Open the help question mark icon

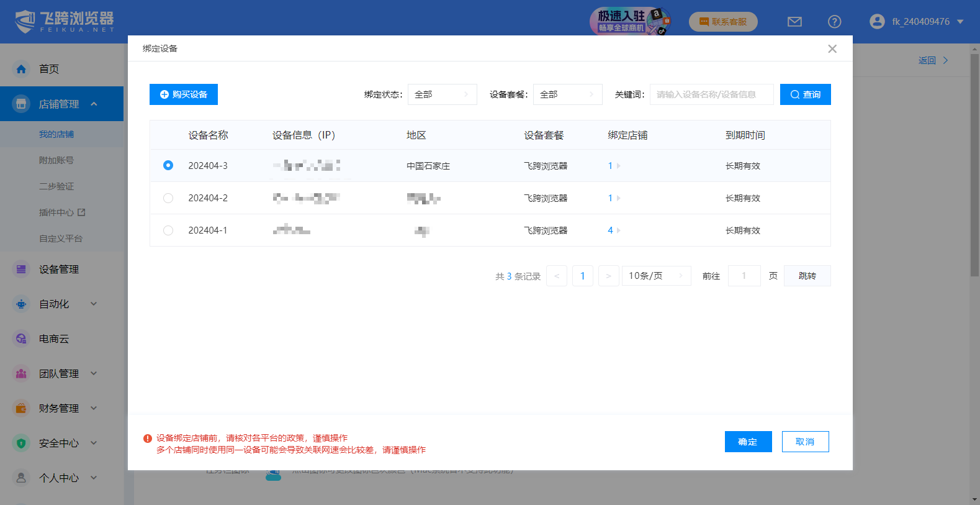click(x=834, y=22)
